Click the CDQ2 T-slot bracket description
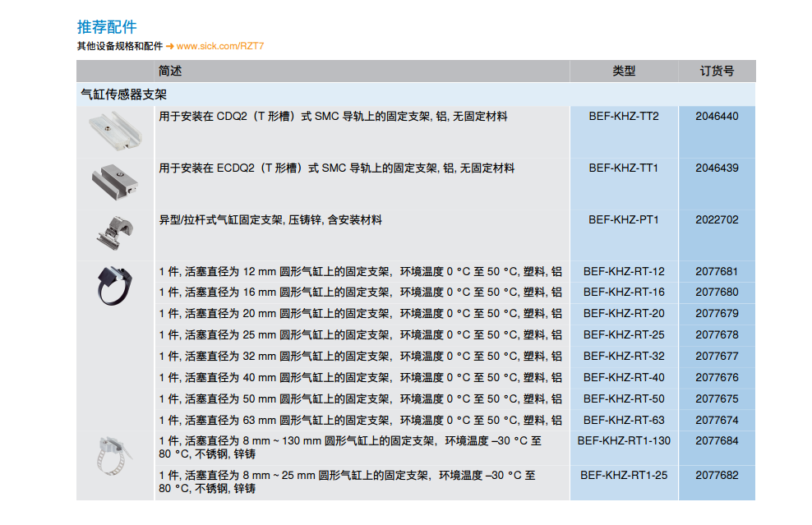The height and width of the screenshot is (525, 812). 333,116
